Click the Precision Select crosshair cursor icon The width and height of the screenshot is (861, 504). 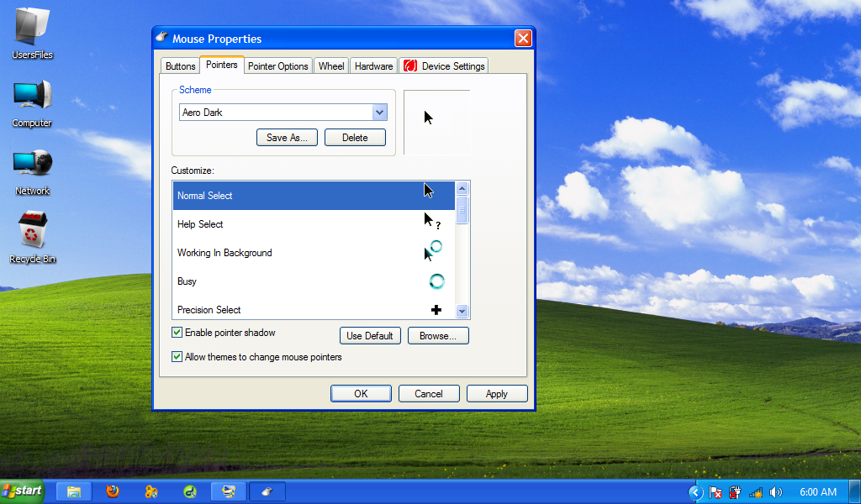click(x=436, y=310)
